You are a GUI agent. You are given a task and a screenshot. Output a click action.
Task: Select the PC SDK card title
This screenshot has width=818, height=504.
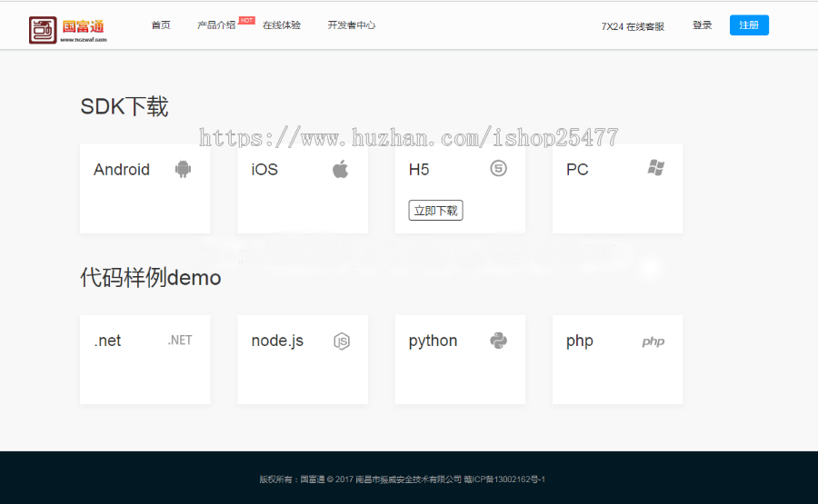point(577,170)
